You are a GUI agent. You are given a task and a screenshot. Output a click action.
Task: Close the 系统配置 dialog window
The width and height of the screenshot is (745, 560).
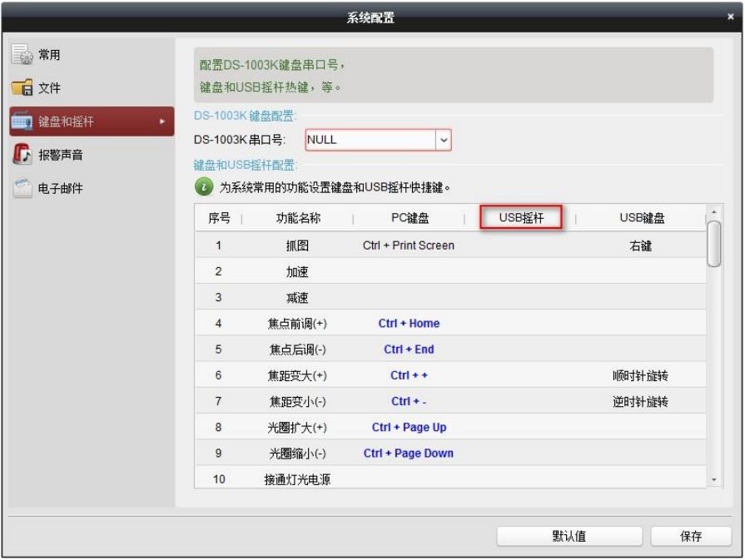730,16
